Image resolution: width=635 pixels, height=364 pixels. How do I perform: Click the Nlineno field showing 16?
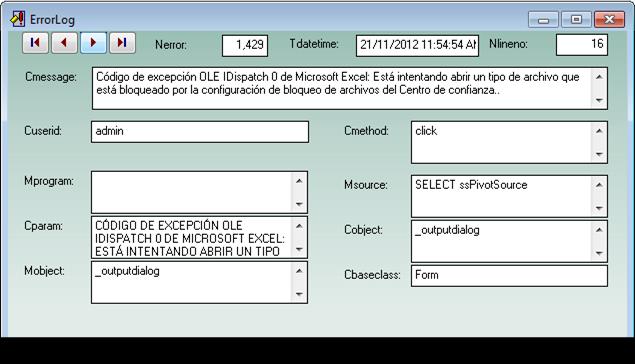click(582, 45)
